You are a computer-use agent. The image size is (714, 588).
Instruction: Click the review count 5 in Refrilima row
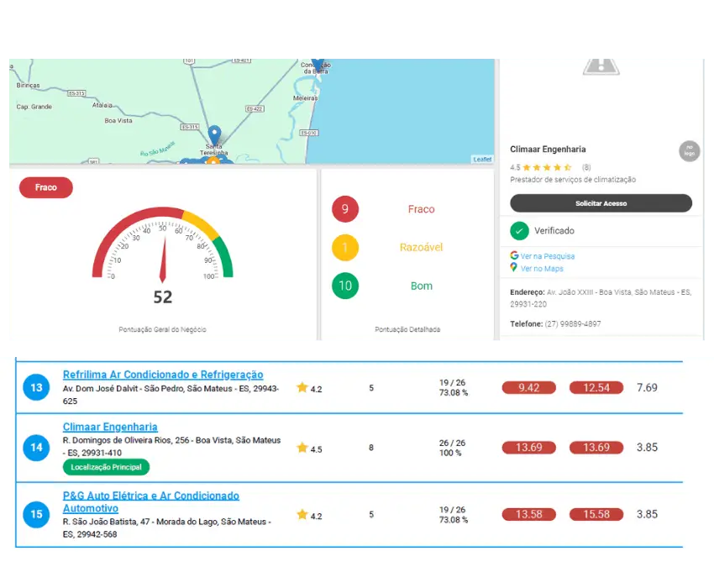click(371, 388)
